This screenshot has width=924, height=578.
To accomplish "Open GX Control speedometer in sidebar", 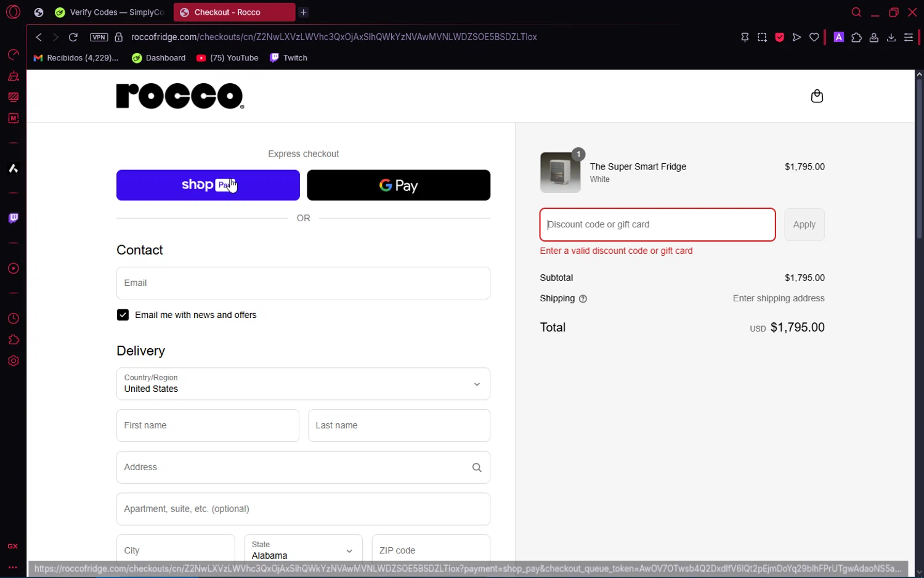I will tap(13, 55).
